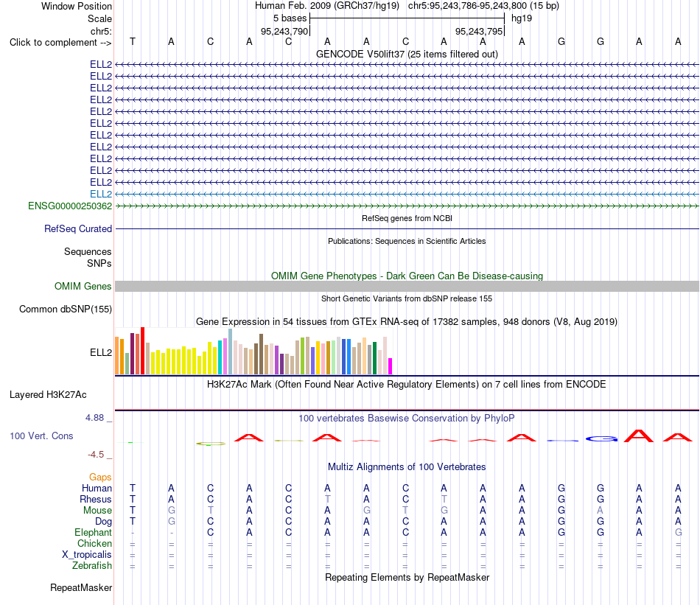This screenshot has width=700, height=605.
Task: Click the "SNPs" track label
Action: point(99,263)
